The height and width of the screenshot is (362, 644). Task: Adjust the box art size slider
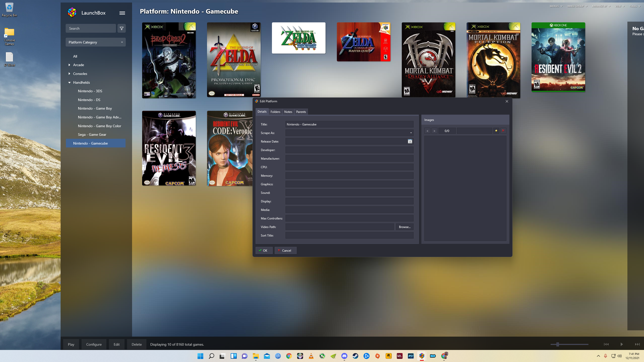pos(558,344)
